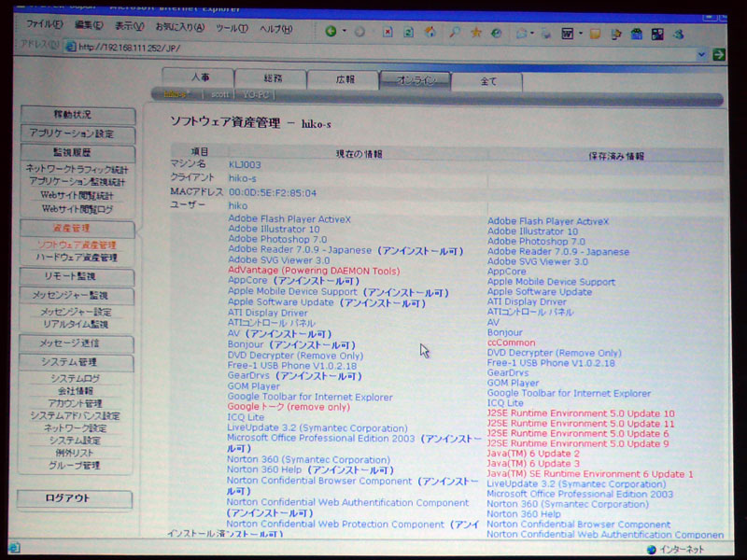Open the Webサイト閲覧ログ sidebar link
The image size is (747, 560).
coord(78,208)
